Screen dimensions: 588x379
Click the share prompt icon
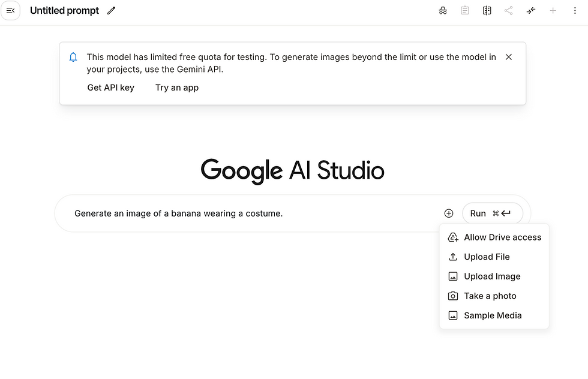(509, 11)
